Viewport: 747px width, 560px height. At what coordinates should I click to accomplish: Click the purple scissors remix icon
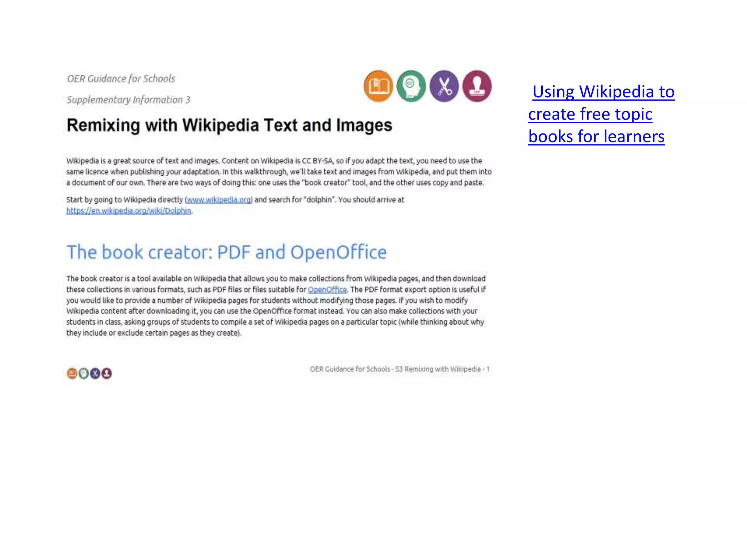click(x=444, y=86)
